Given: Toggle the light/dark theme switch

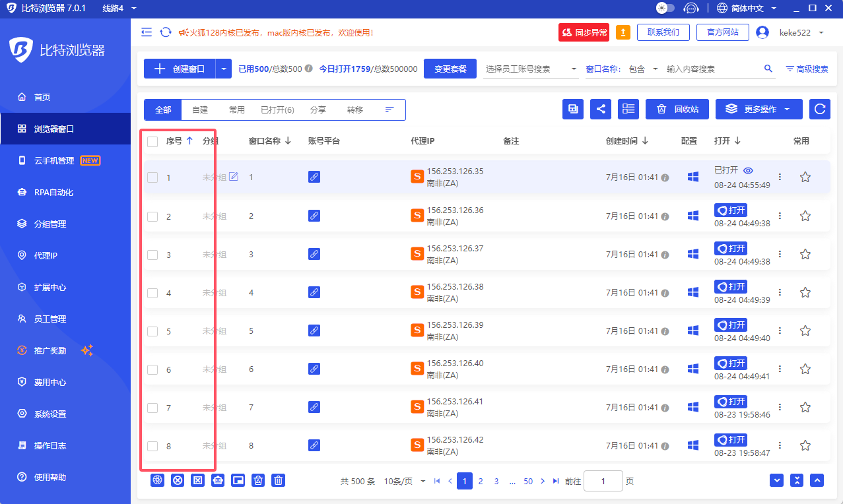Looking at the screenshot, I should (x=665, y=9).
